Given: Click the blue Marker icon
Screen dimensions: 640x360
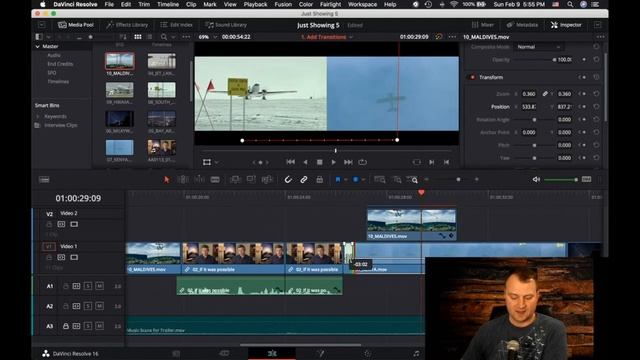Looking at the screenshot, I should point(356,180).
